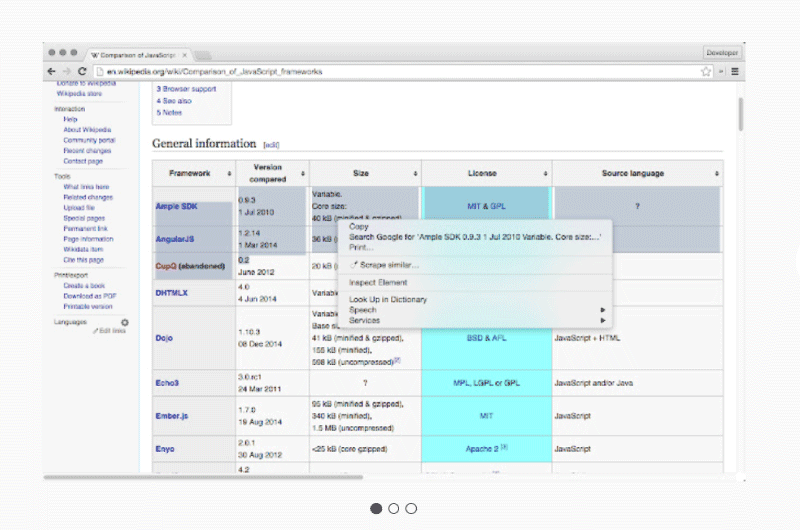Open the extensions overflow chevron in toolbar

[721, 71]
